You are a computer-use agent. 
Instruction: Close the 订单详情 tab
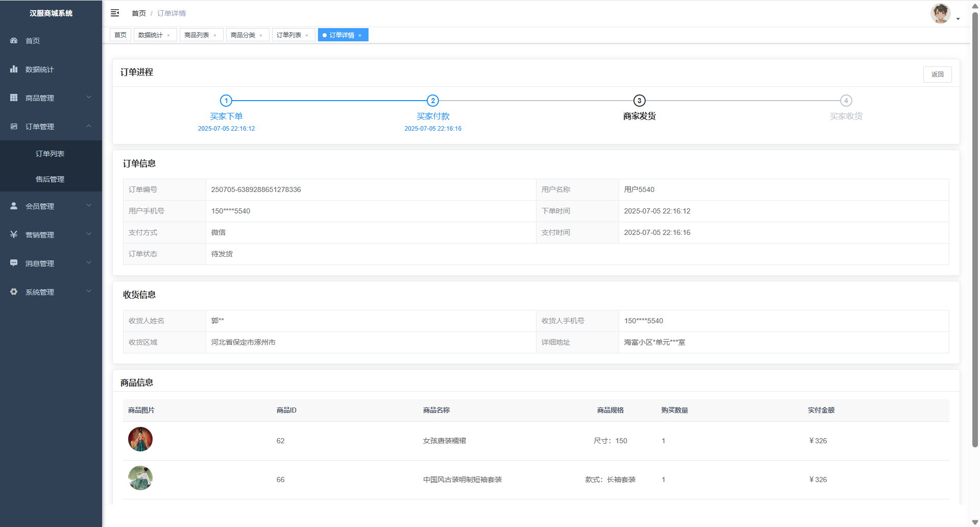(360, 35)
